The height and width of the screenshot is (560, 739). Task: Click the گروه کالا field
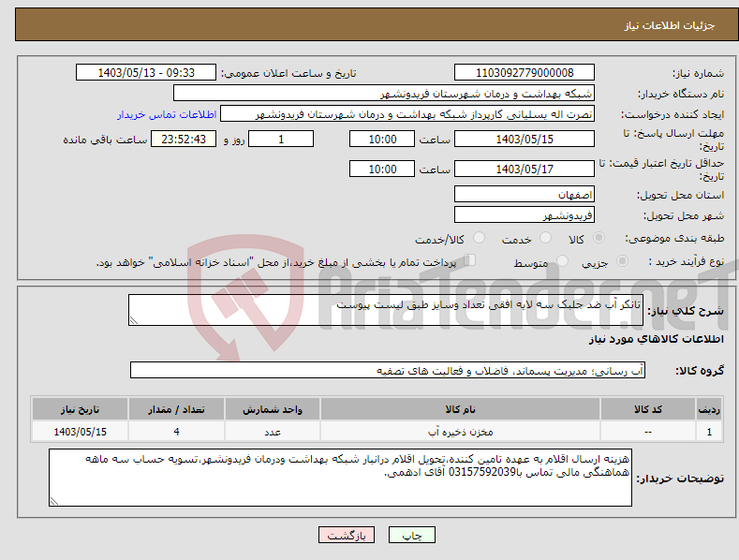[388, 371]
